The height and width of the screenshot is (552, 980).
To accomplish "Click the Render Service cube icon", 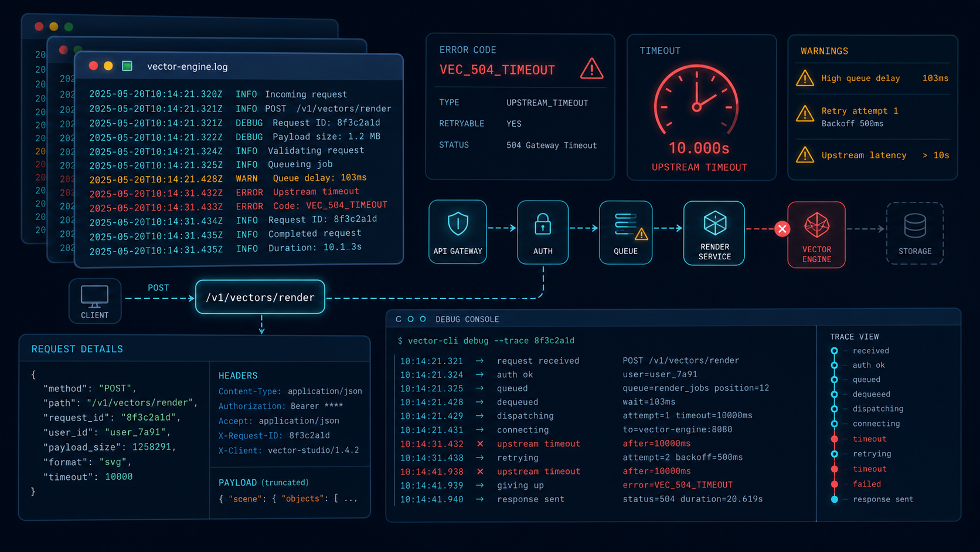I will tap(714, 223).
